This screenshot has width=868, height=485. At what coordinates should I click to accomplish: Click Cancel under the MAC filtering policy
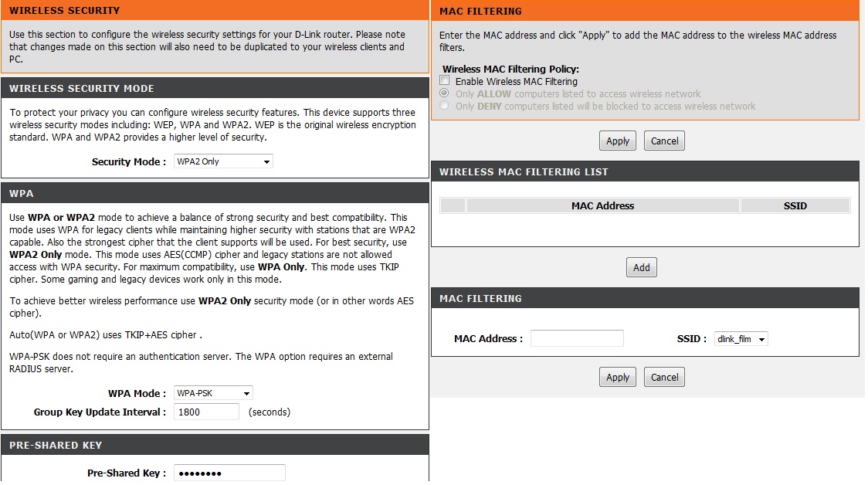pos(664,141)
